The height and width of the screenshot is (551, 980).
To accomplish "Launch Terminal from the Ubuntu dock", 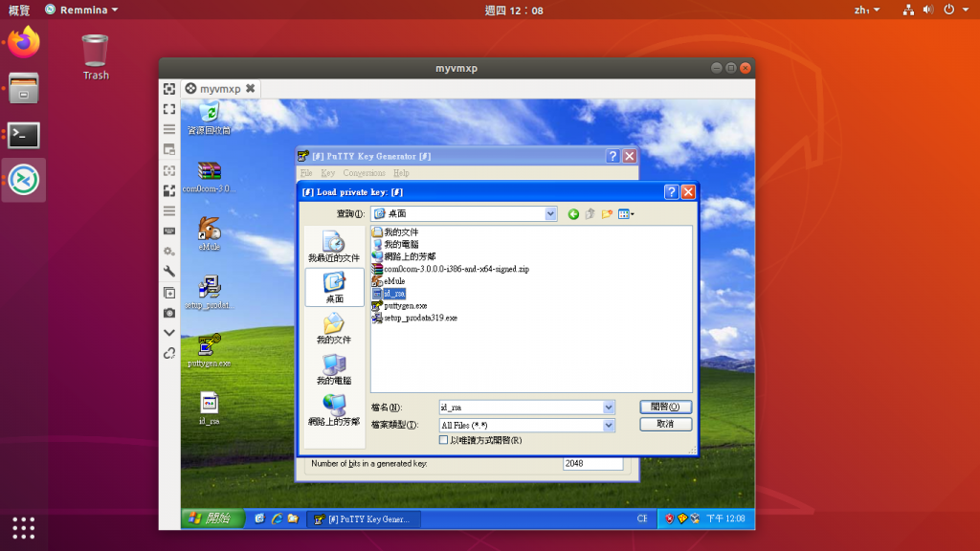I will click(x=24, y=135).
